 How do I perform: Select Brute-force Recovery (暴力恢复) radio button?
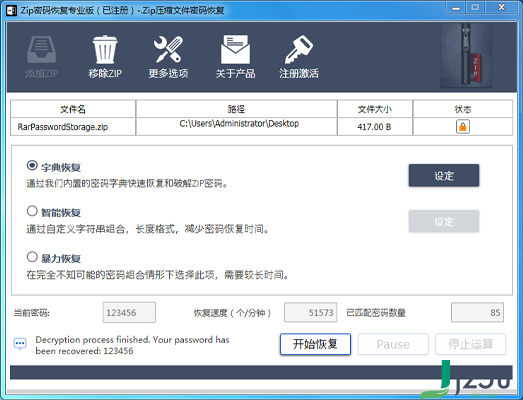(x=32, y=257)
